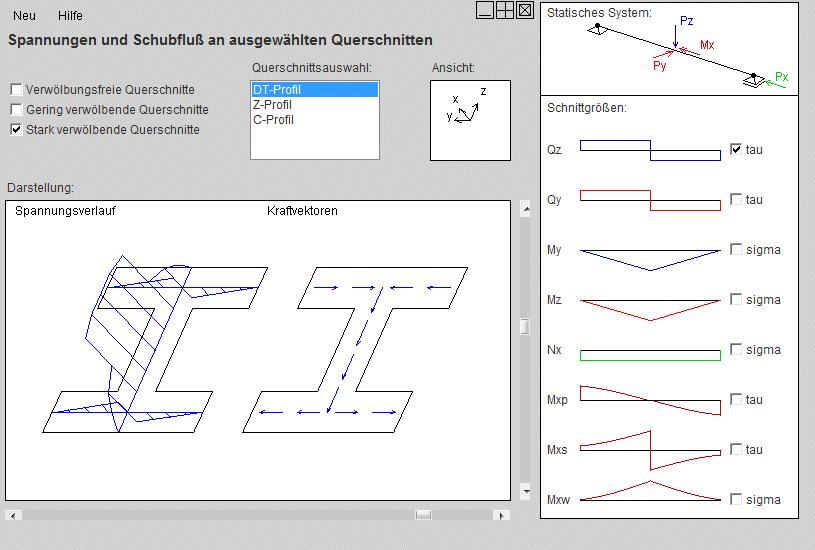Click the green Nx normal force diagram
This screenshot has width=815, height=550.
650,355
